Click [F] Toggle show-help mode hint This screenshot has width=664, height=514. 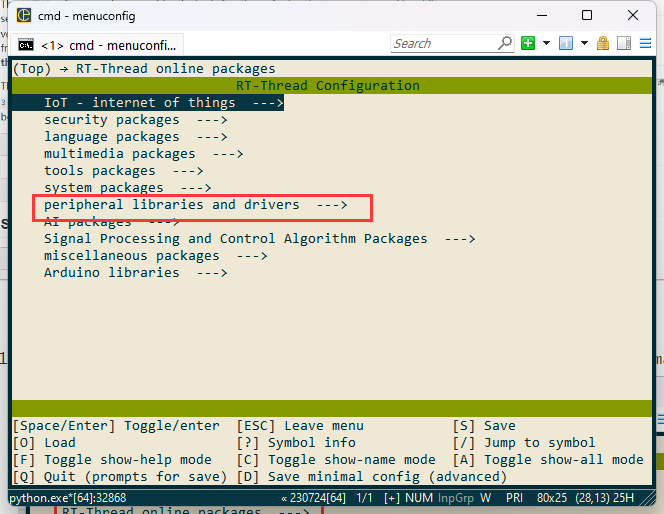[x=112, y=460]
